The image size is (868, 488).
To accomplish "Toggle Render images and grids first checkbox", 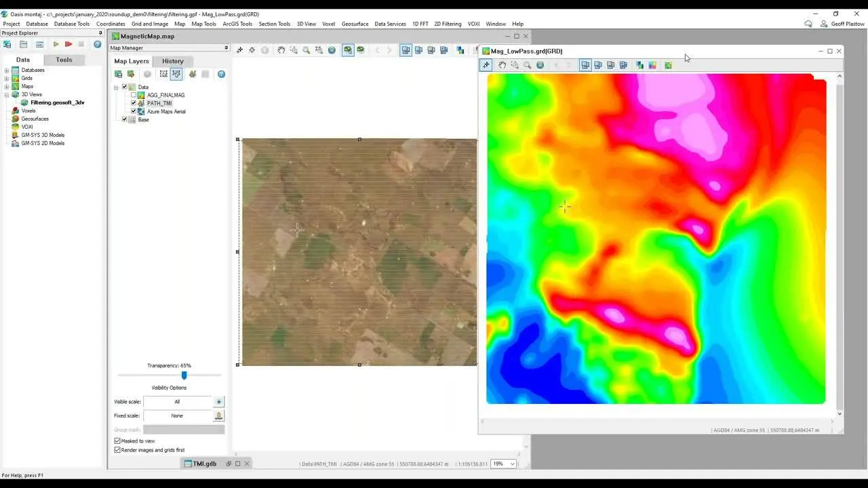I will 117,449.
